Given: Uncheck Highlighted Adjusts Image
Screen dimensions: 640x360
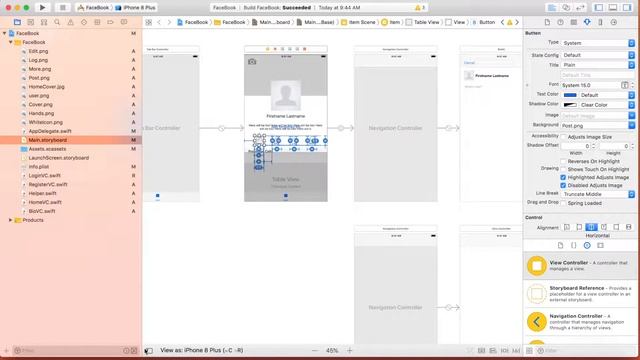Looking at the screenshot, I should pos(563,178).
